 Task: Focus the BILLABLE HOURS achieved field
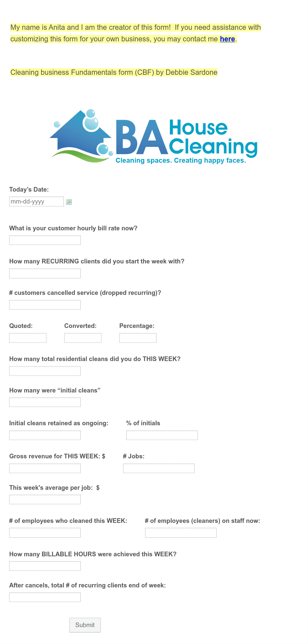[45, 566]
